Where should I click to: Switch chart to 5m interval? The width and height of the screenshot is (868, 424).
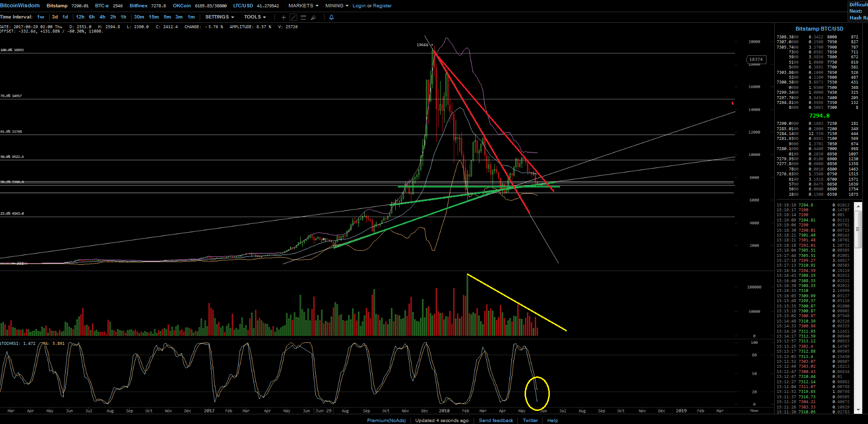(167, 17)
